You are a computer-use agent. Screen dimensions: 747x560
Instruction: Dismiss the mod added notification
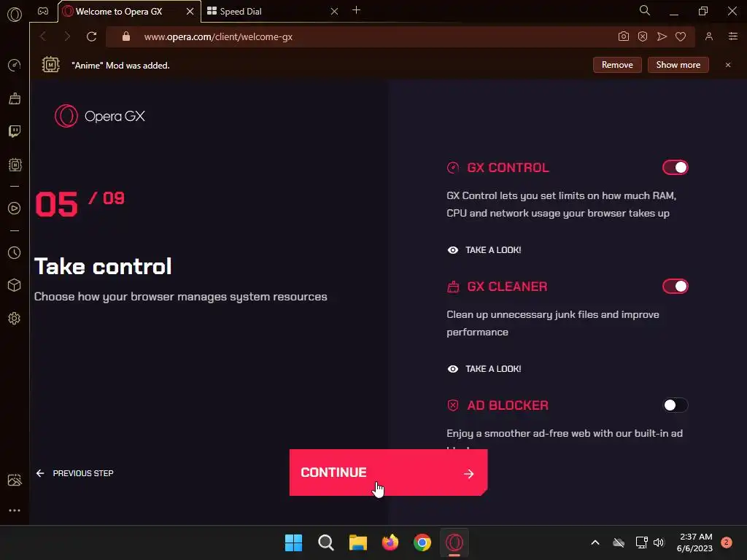click(x=728, y=65)
